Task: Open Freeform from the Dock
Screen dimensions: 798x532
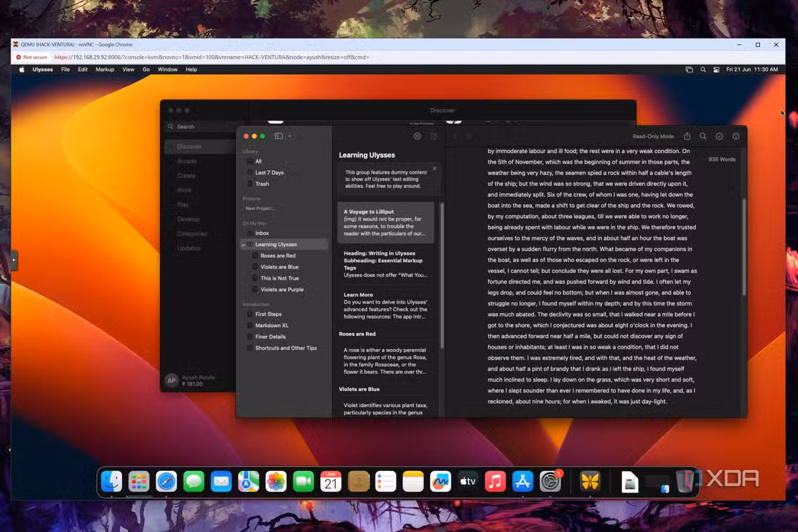Action: click(x=441, y=482)
